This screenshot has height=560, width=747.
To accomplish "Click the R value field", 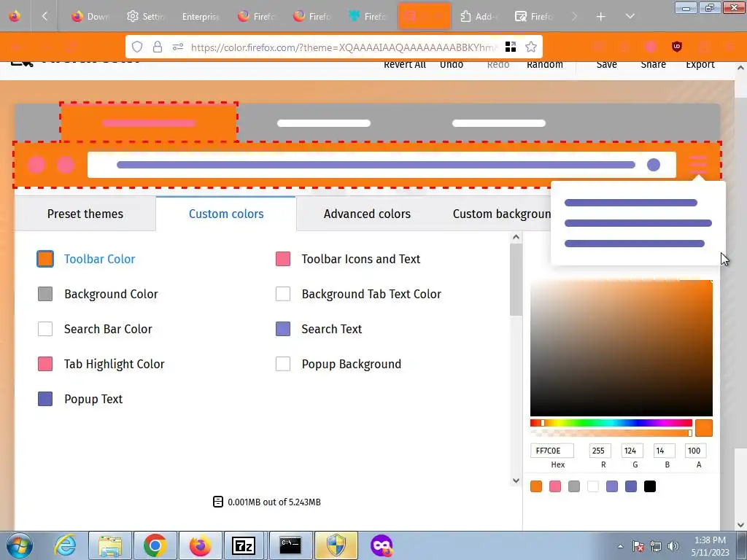I will pos(600,451).
